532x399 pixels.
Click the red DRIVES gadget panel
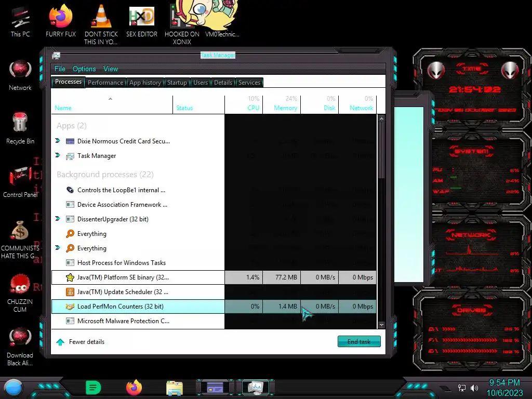pos(472,331)
